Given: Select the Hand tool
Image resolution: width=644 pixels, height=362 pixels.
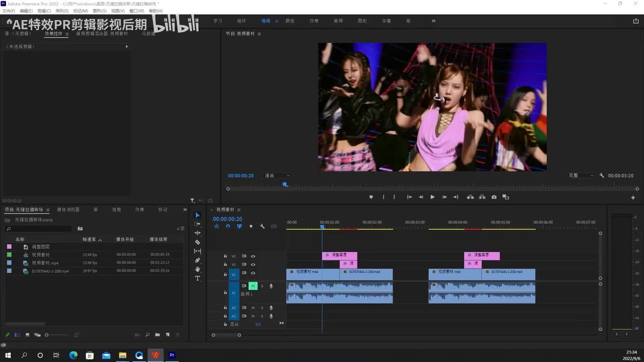Looking at the screenshot, I should tap(197, 269).
